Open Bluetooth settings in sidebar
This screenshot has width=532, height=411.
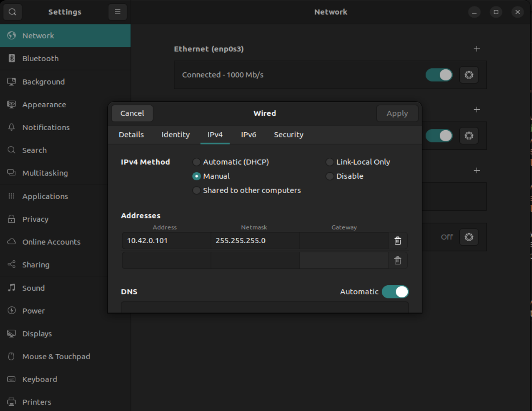click(x=40, y=58)
